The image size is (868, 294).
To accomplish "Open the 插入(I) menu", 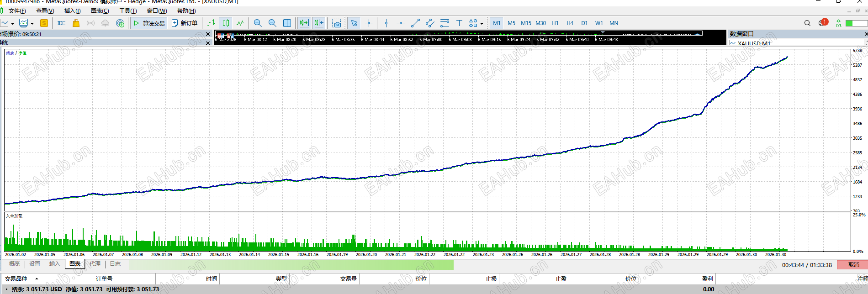I will click(x=72, y=10).
